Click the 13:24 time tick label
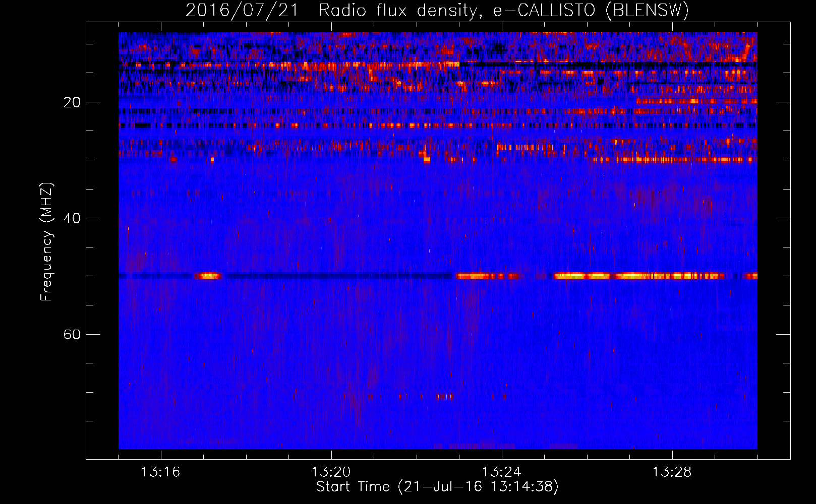The width and height of the screenshot is (816, 504). 502,472
